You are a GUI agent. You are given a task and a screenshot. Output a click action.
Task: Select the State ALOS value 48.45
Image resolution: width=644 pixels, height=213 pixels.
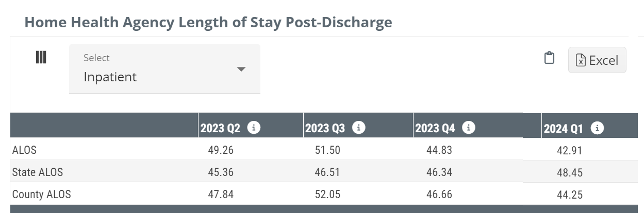pos(570,173)
